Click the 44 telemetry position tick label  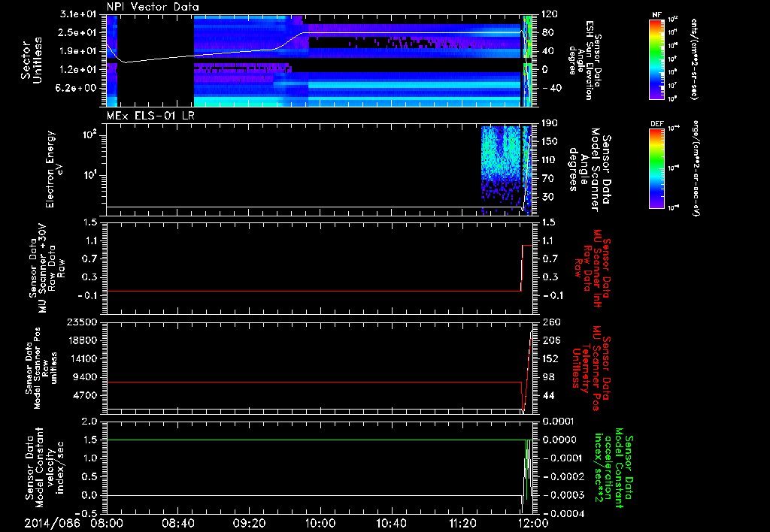(548, 395)
